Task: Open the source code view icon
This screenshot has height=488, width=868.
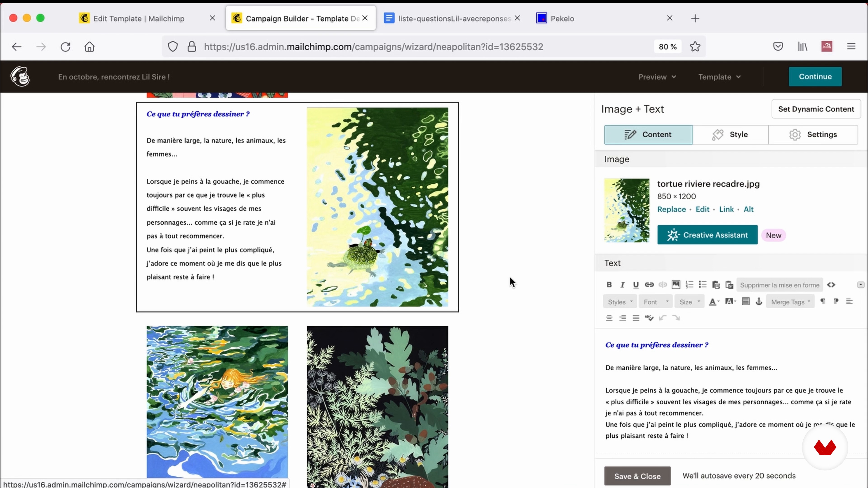Action: click(831, 285)
